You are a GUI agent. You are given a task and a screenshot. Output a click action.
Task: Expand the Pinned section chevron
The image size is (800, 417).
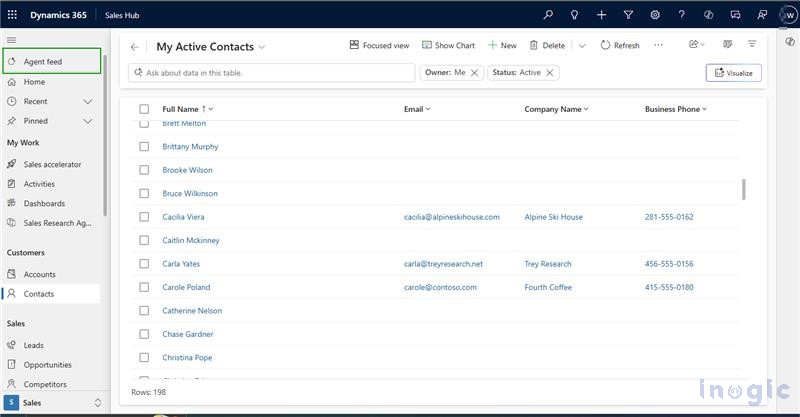[88, 121]
